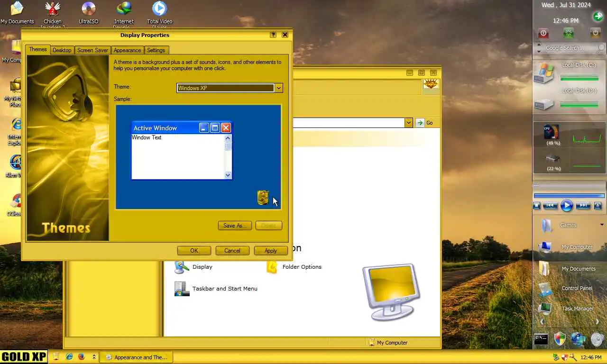Click the Go arrow button in address bar
The image size is (607, 364).
coord(420,123)
